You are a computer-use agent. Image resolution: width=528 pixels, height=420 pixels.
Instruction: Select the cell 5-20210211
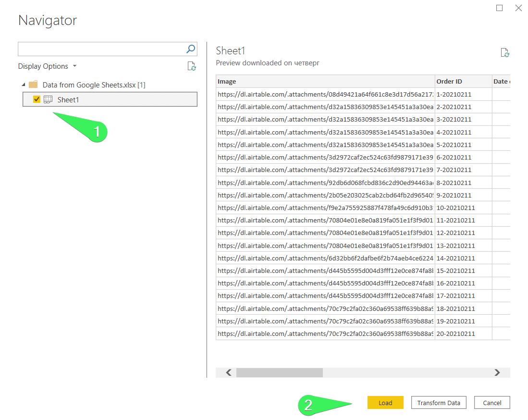coord(463,145)
